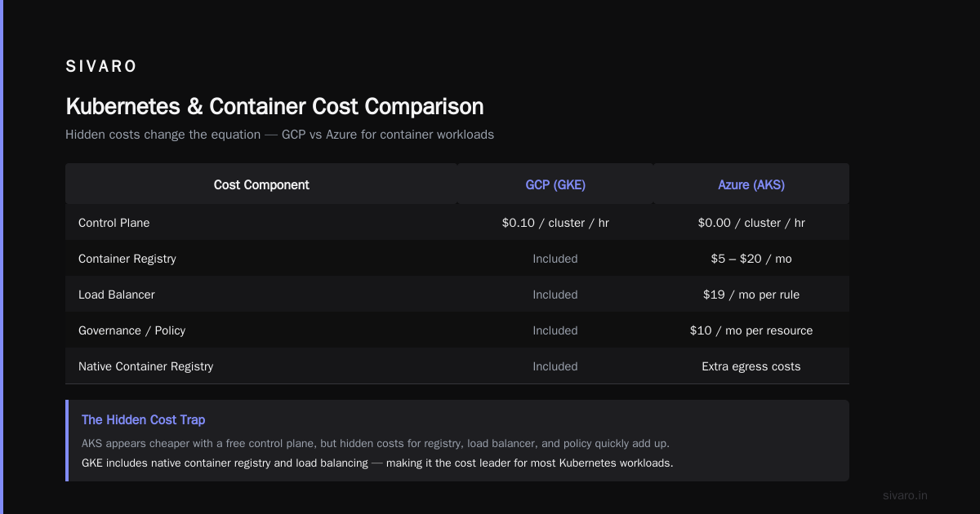Image resolution: width=980 pixels, height=514 pixels.
Task: Click the $10 / mo per resource cell
Action: tap(751, 330)
